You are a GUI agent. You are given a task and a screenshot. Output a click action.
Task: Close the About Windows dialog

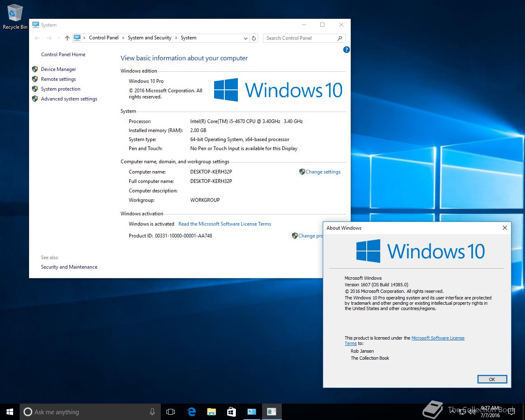(505, 228)
